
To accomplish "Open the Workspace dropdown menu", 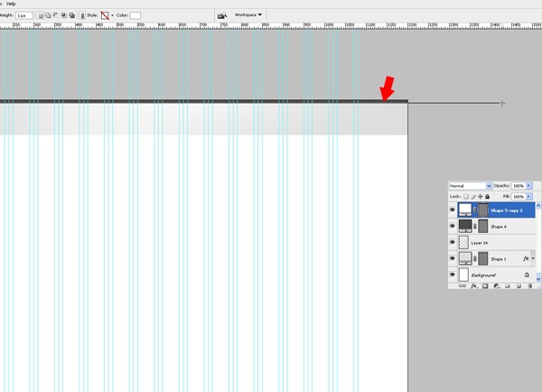I will pyautogui.click(x=248, y=15).
